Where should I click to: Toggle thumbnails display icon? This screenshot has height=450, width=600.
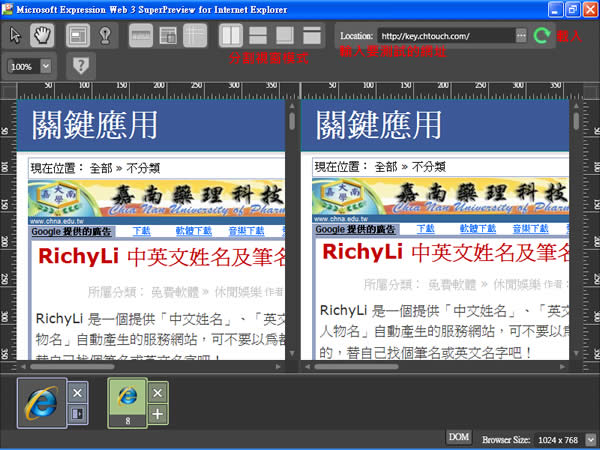point(168,35)
